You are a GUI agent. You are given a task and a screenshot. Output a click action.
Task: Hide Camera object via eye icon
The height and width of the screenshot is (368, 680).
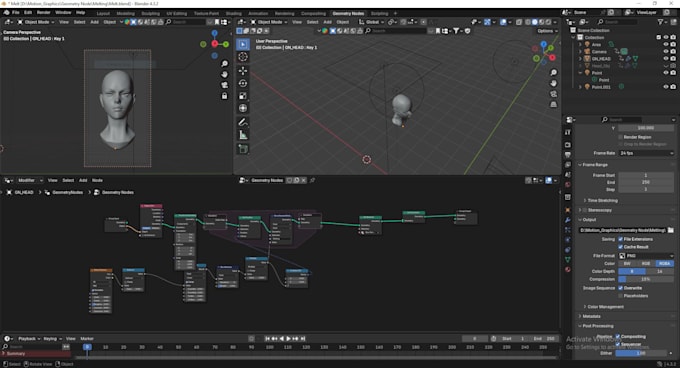pyautogui.click(x=666, y=52)
